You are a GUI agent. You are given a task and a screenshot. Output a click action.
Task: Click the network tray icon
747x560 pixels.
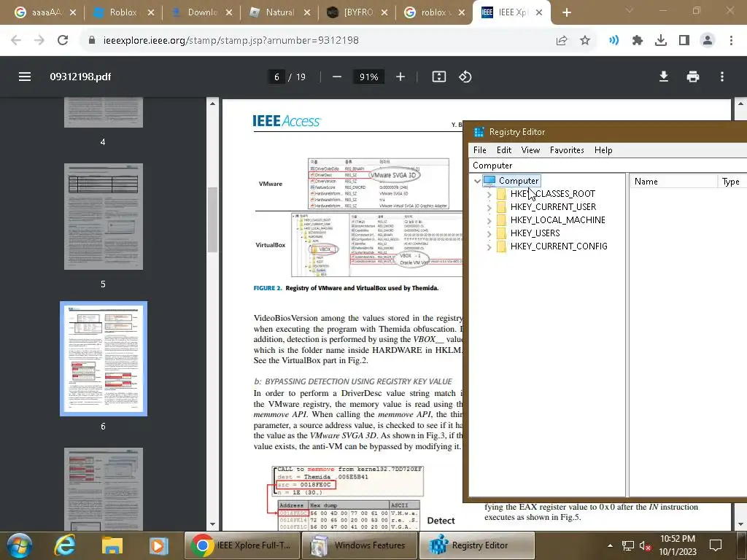pos(628,545)
